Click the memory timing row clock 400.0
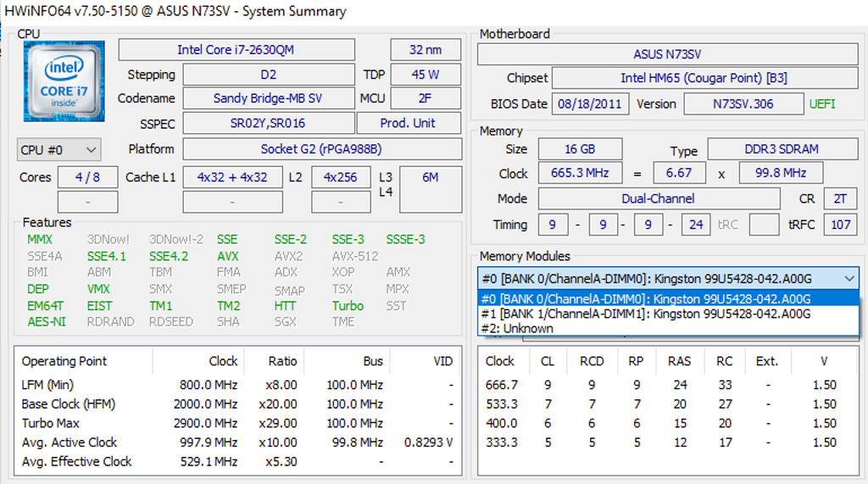 (x=502, y=424)
